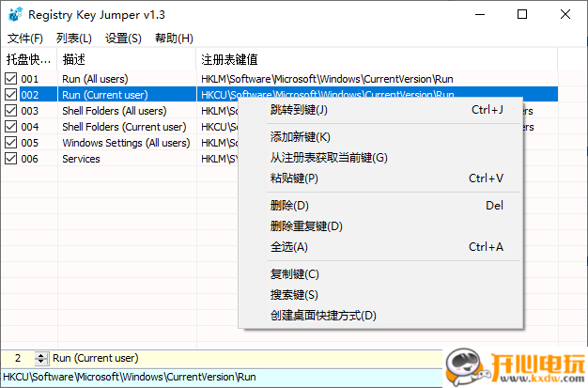Choose 创建桌面快捷方式(D) menu entry

(380, 316)
